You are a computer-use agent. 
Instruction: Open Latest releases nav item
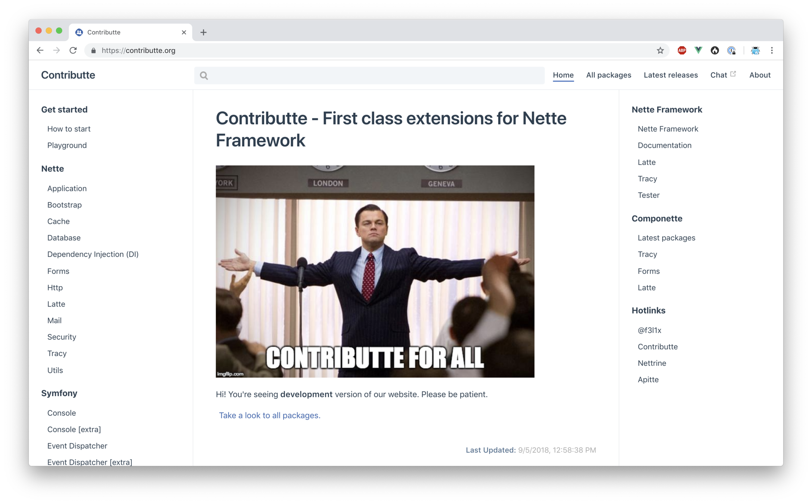click(670, 75)
